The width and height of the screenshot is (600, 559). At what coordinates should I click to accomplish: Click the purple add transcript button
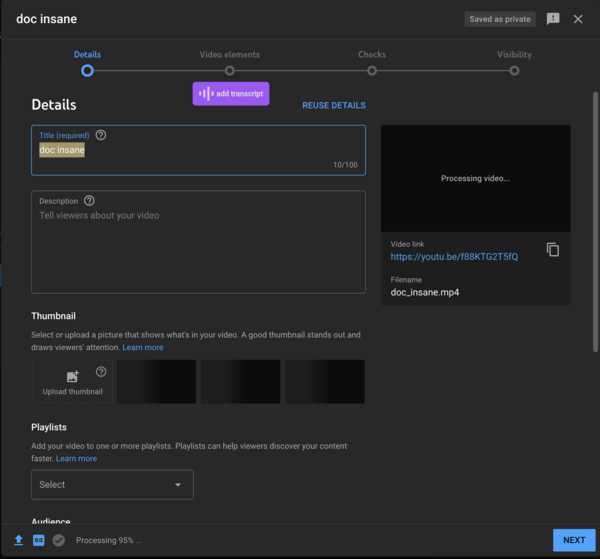click(231, 94)
